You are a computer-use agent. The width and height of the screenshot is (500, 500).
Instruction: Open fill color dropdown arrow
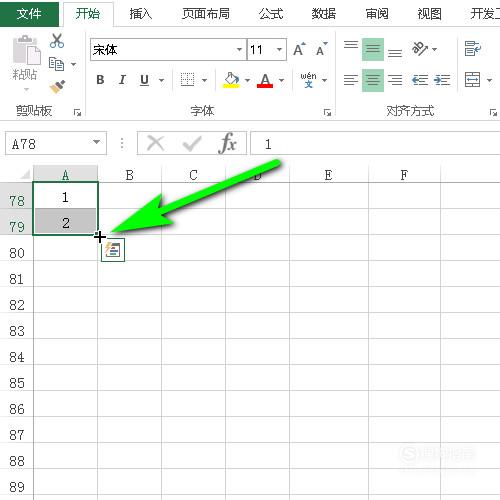click(247, 80)
